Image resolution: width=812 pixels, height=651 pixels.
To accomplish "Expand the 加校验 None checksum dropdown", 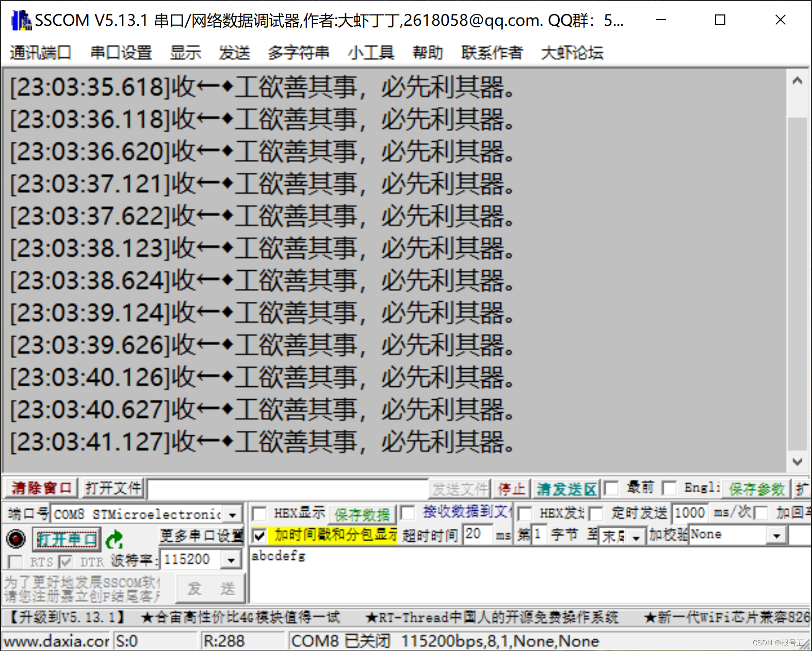I will pyautogui.click(x=776, y=535).
